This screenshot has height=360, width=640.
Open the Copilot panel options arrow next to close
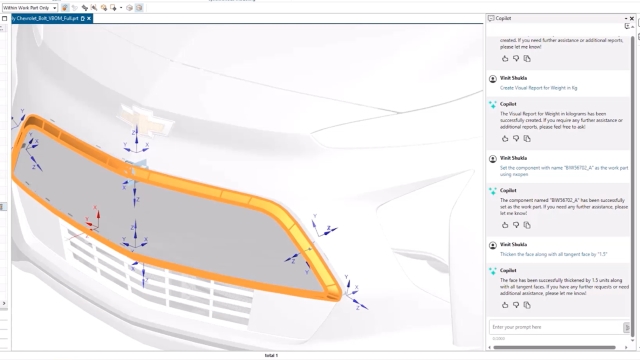click(x=626, y=18)
